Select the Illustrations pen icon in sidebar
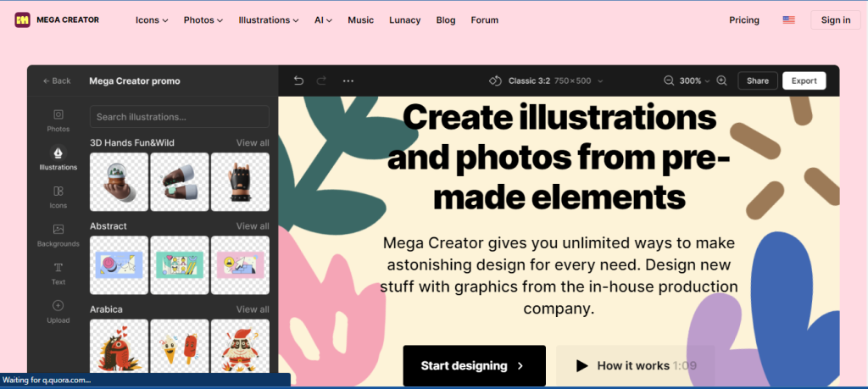Viewport: 868px width, 389px height. [x=58, y=152]
